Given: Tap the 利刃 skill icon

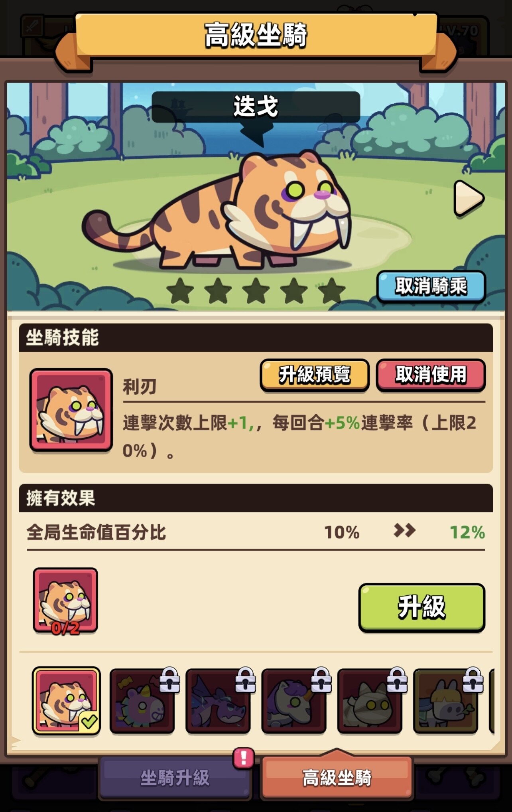Looking at the screenshot, I should tap(71, 410).
